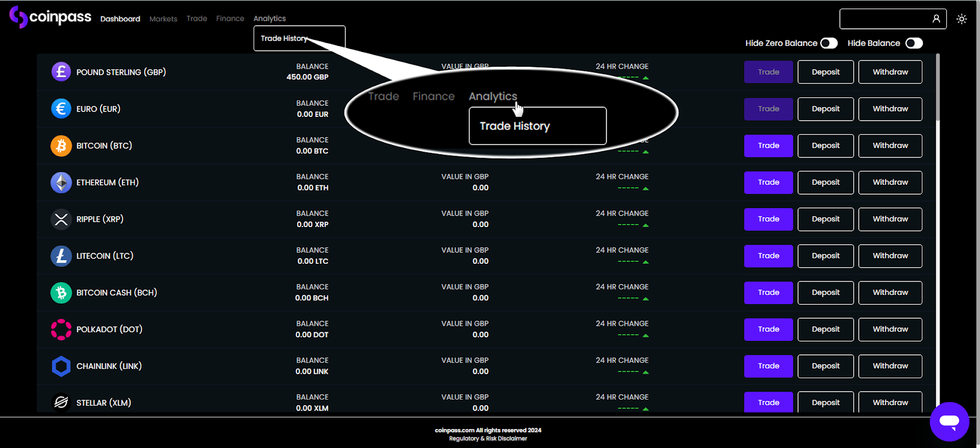Screen dimensions: 980x448
Task: Click the asset list vertical scrollbar
Action: pyautogui.click(x=938, y=88)
